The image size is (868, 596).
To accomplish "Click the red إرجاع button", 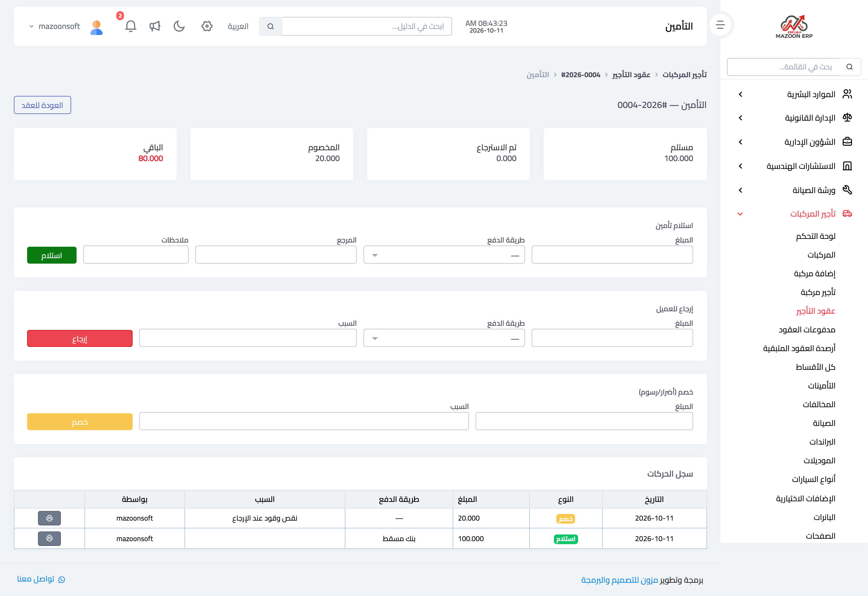I will (x=80, y=338).
